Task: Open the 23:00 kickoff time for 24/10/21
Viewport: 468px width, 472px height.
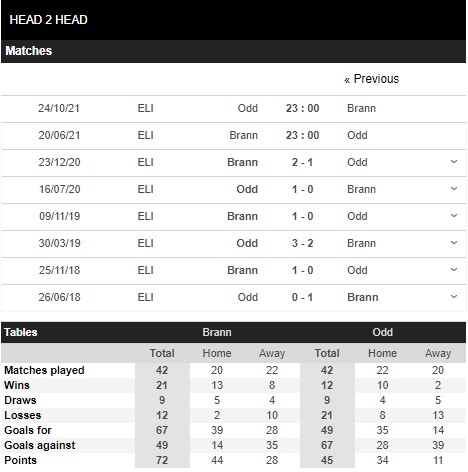Action: point(302,108)
